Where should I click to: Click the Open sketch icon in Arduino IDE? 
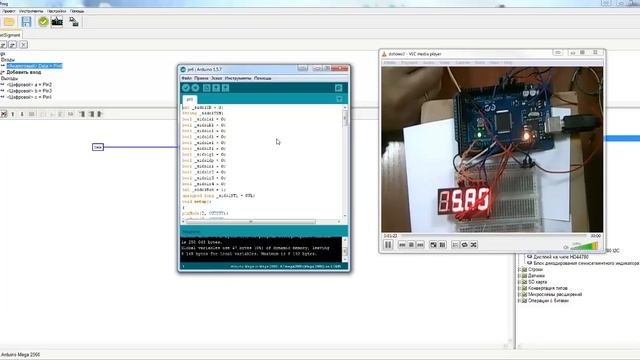click(x=216, y=88)
